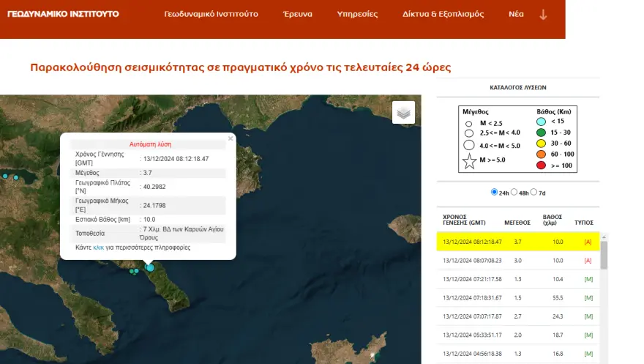Screen dimensions: 644x364
Task: Select the 24h time range radio
Action: pyautogui.click(x=495, y=193)
